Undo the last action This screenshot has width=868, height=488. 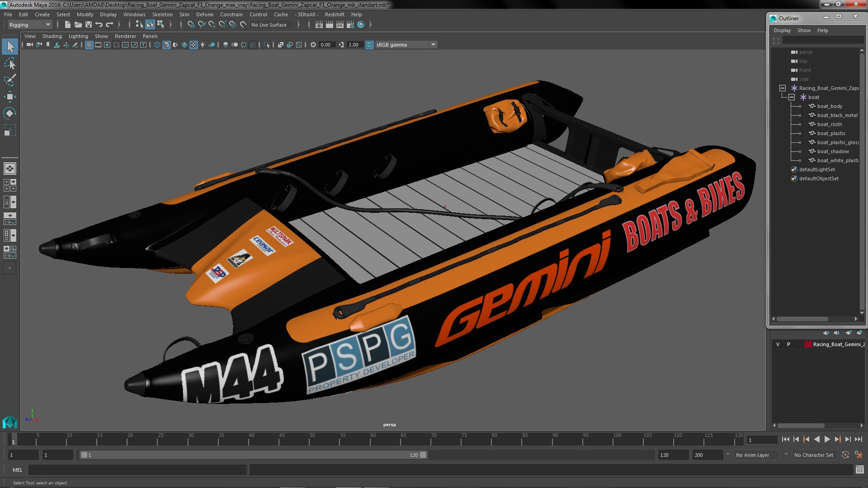[x=99, y=25]
